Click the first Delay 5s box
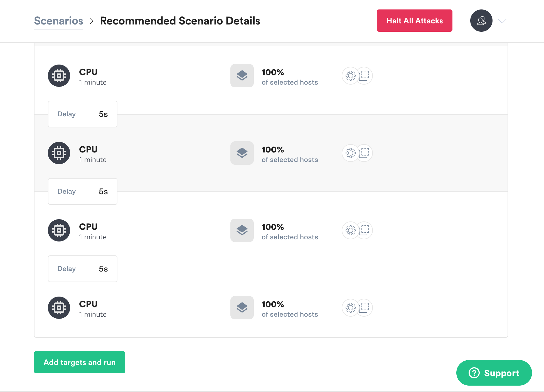This screenshot has width=544, height=392. (x=83, y=114)
